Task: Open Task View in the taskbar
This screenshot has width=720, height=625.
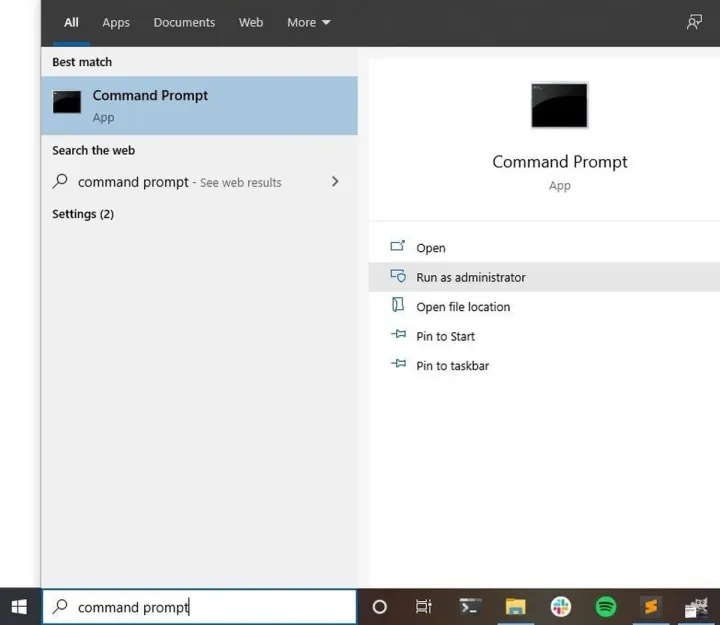Action: (424, 606)
